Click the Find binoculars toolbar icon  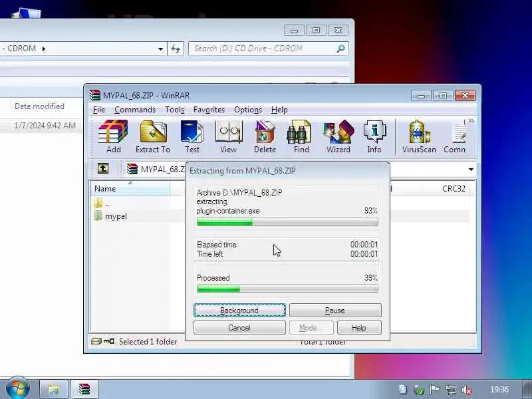301,136
